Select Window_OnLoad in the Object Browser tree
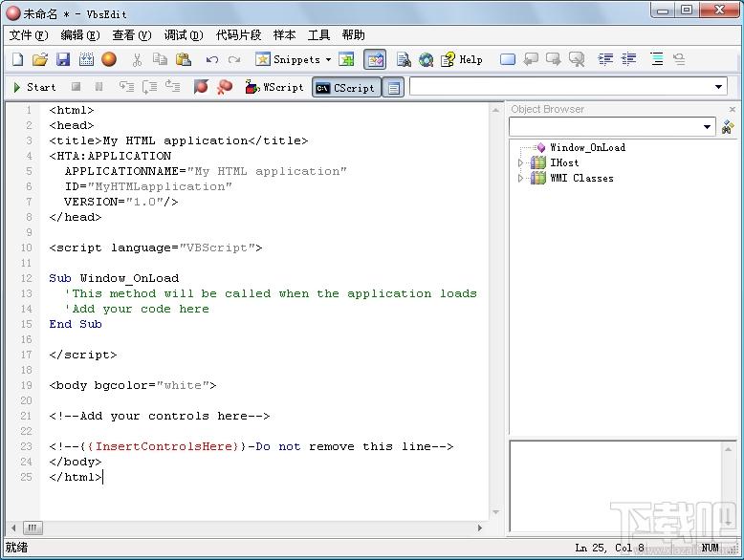744x560 pixels. click(587, 147)
